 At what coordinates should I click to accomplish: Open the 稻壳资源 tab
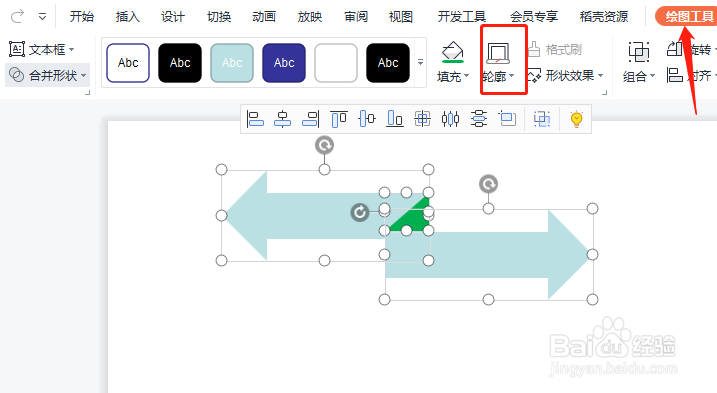(604, 17)
